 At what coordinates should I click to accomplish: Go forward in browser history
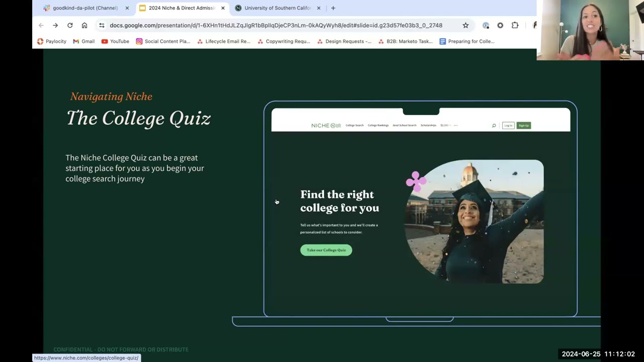(x=55, y=25)
